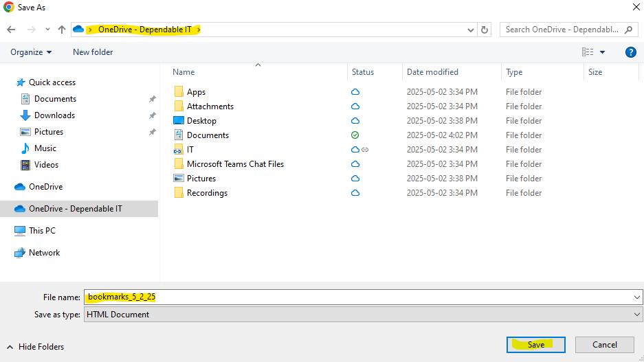Click the OneDrive cloud icon in address bar
This screenshot has width=644, height=362.
coord(78,30)
